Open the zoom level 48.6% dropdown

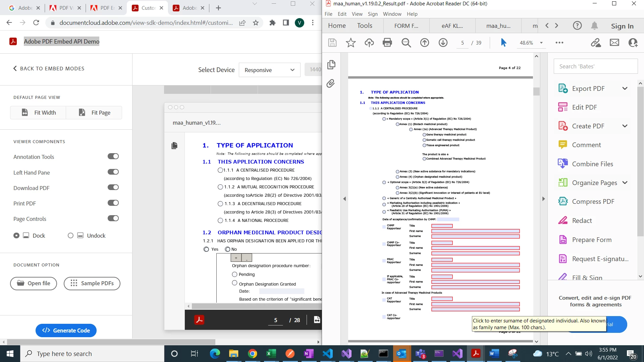[541, 43]
